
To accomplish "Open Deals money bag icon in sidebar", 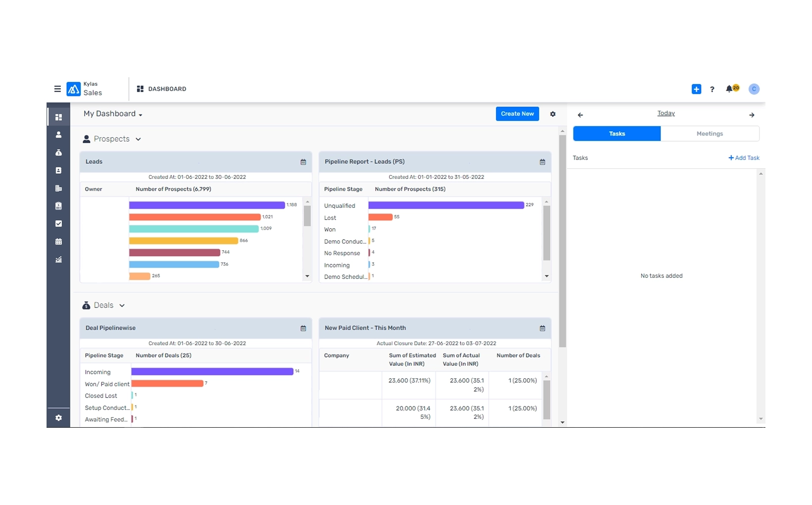I will tap(58, 152).
